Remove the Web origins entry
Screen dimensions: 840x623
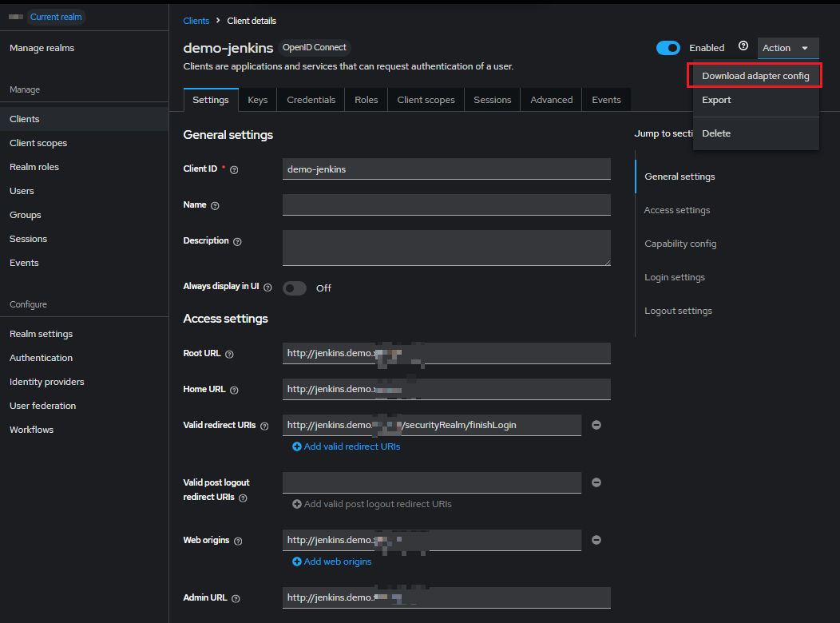[596, 540]
